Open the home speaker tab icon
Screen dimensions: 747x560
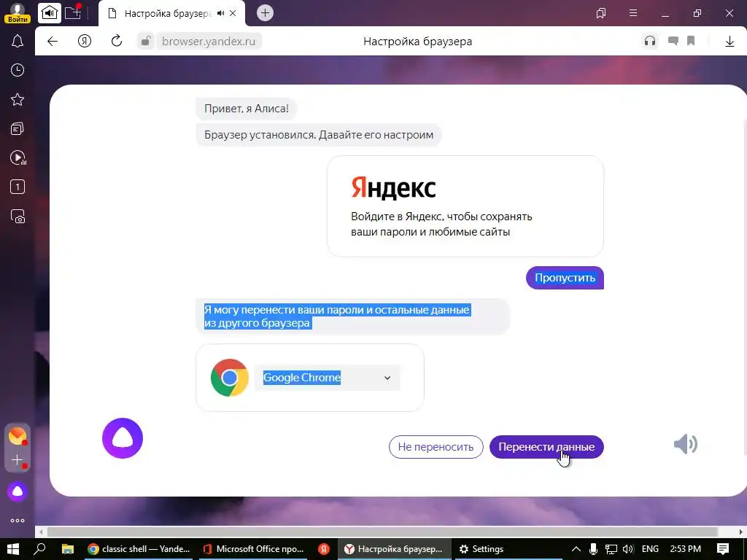pos(50,13)
